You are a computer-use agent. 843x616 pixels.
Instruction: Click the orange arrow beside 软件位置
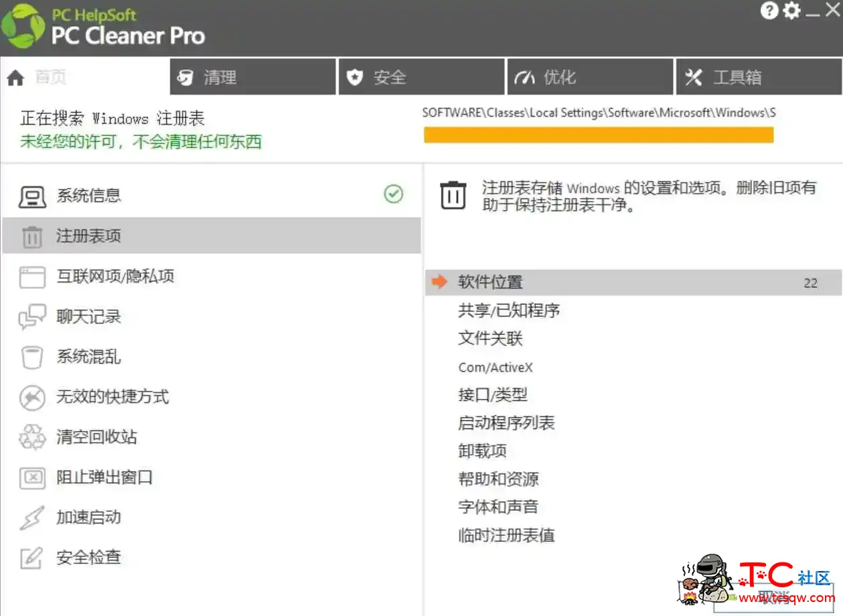439,282
